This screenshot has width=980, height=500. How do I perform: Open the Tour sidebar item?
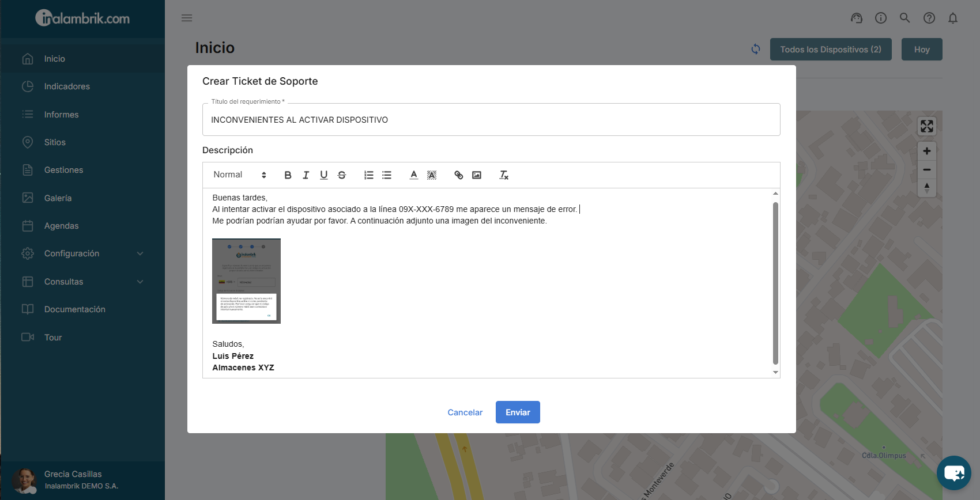(82, 338)
